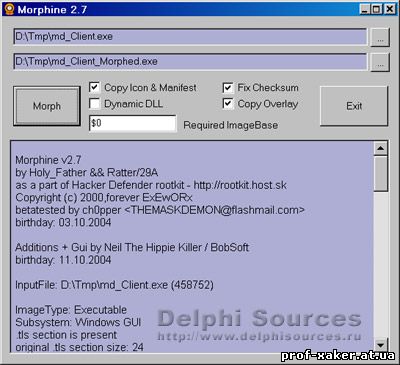The image size is (400, 365).
Task: Click the 'Additions + Gui by Neil' line
Action: [132, 247]
